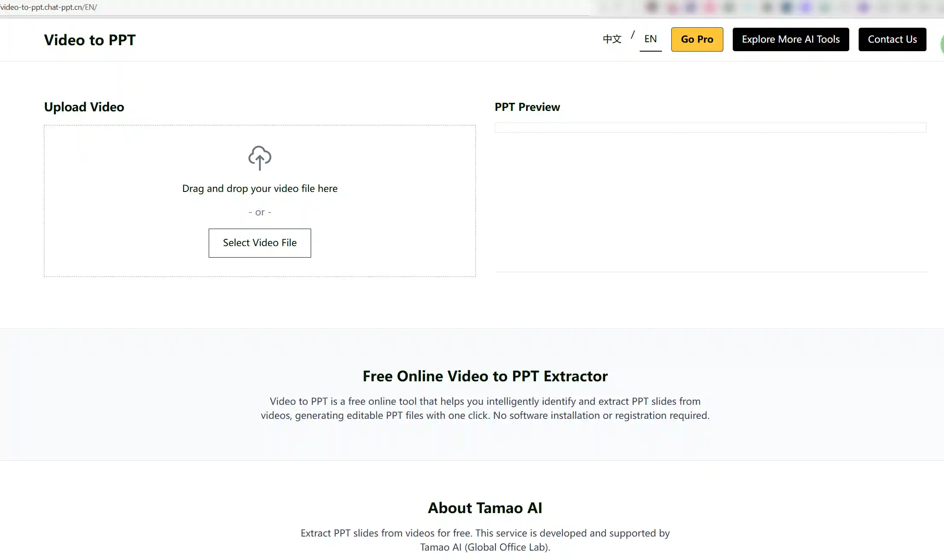Click the '- or -' separator text
The width and height of the screenshot is (944, 560).
(x=260, y=212)
